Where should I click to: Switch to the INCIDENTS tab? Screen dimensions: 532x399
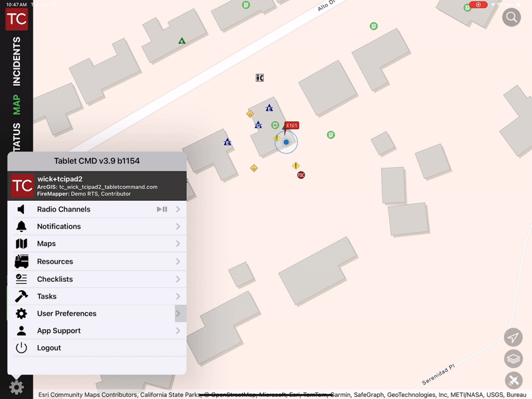tap(17, 61)
